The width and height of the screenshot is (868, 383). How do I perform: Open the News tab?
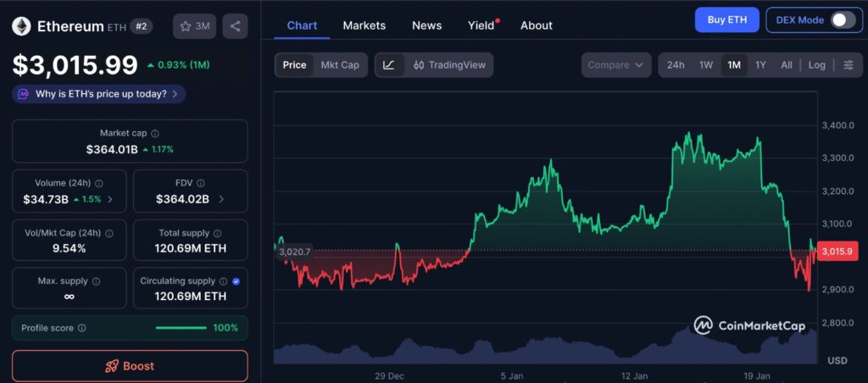tap(427, 25)
